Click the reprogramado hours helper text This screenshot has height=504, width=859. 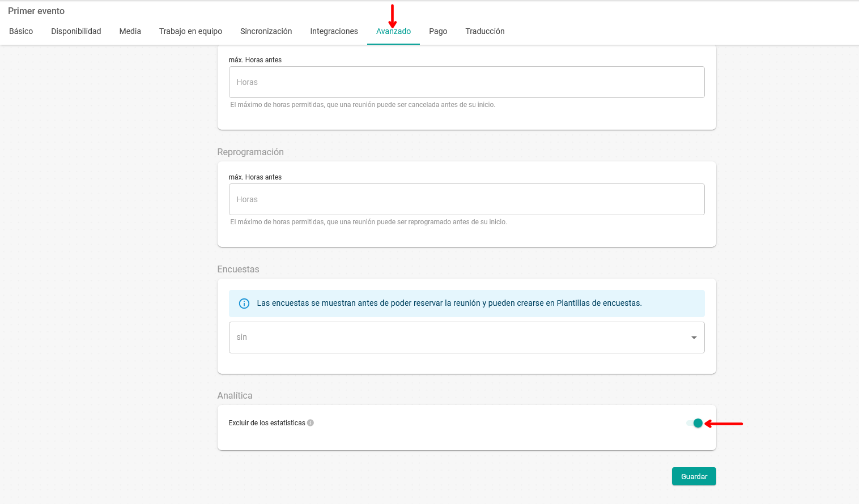pyautogui.click(x=368, y=222)
